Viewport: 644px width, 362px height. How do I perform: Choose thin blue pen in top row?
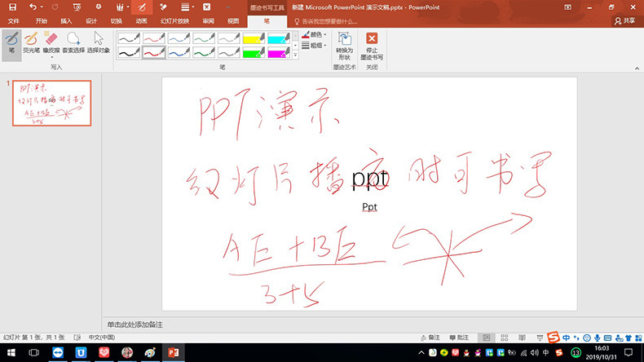coord(179,38)
